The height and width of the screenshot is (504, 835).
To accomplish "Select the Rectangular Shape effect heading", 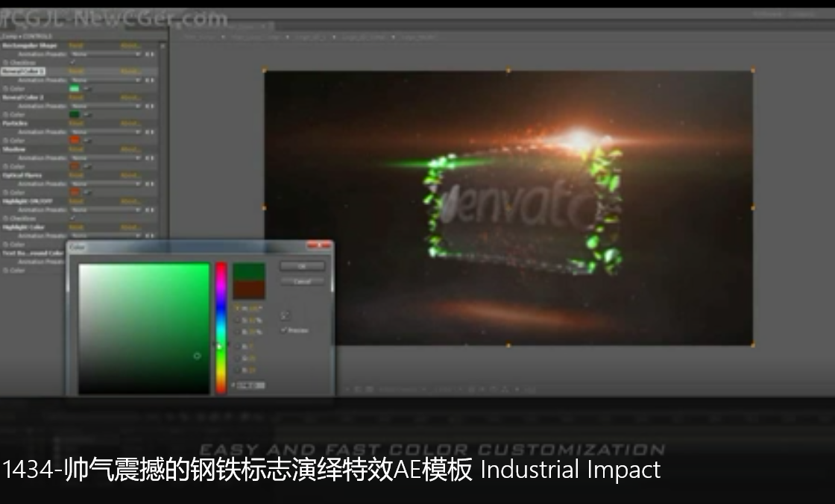I will (x=30, y=45).
